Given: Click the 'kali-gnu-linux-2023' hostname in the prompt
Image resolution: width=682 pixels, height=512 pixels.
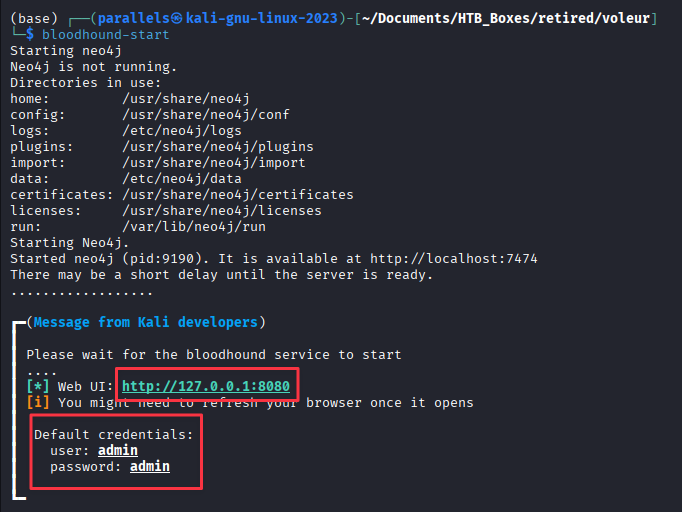Looking at the screenshot, I should (262, 18).
